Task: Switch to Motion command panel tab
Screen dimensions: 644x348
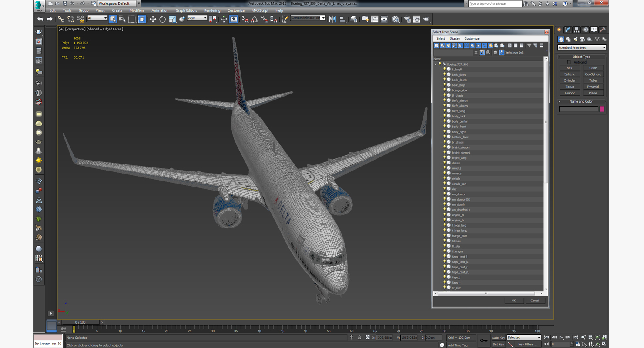Action: pos(585,30)
